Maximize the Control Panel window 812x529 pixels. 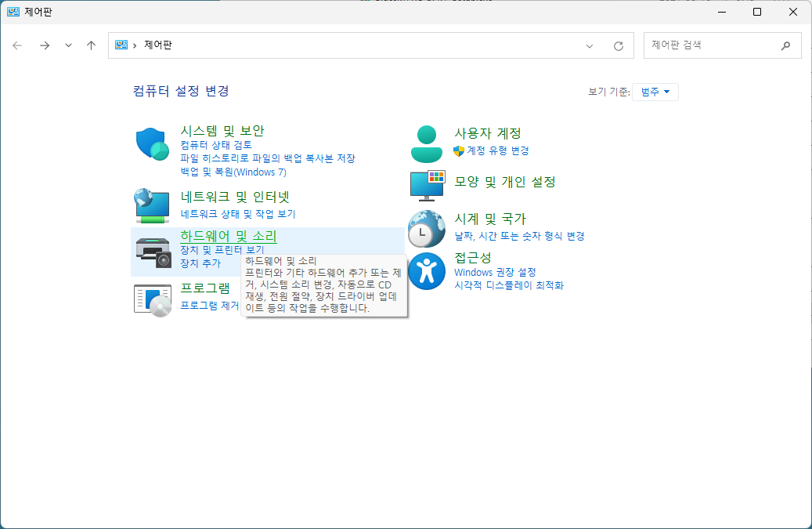coord(757,12)
